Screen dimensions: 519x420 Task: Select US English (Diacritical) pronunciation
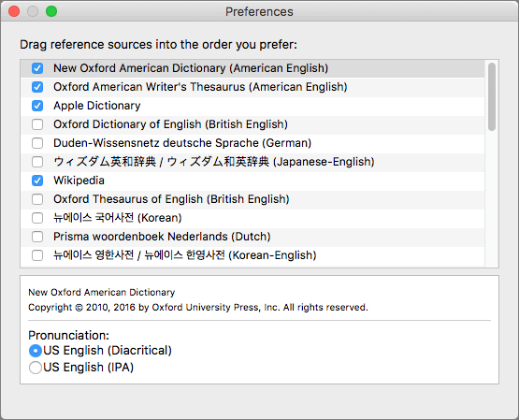(x=36, y=351)
